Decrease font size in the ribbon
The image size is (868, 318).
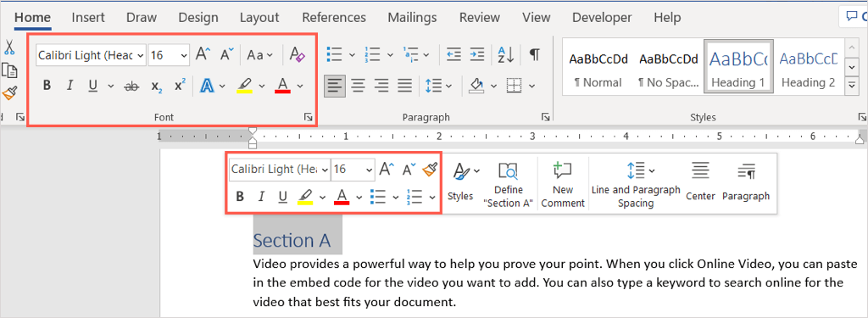pyautogui.click(x=227, y=55)
